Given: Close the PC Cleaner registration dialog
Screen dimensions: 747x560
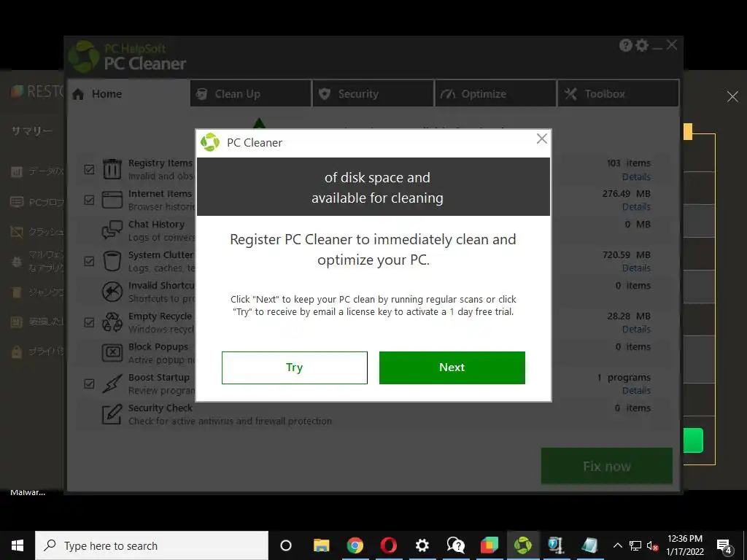Looking at the screenshot, I should point(542,139).
